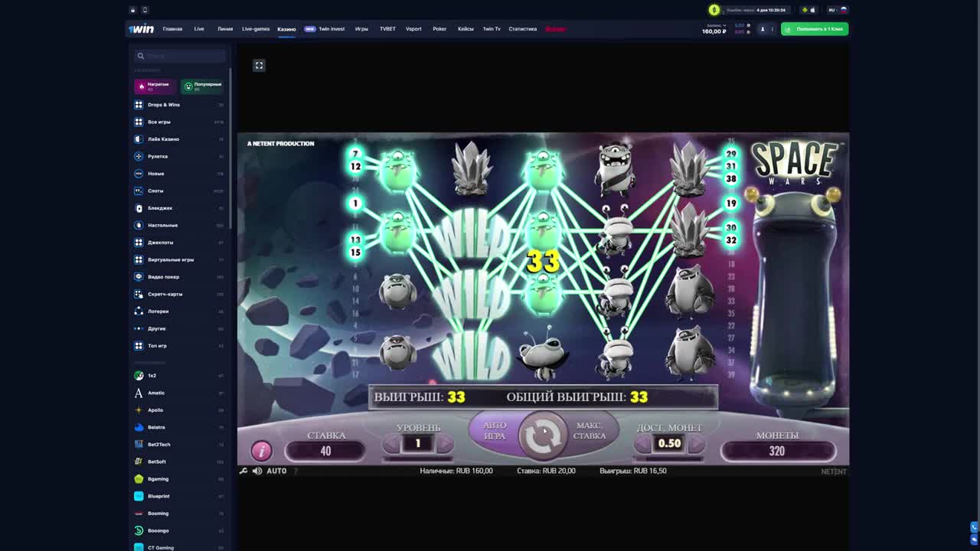980x551 pixels.
Task: Click the Все игры category icon
Action: pos(139,122)
